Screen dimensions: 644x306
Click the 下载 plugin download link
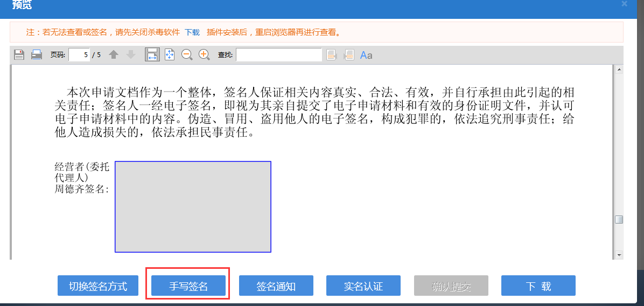192,32
